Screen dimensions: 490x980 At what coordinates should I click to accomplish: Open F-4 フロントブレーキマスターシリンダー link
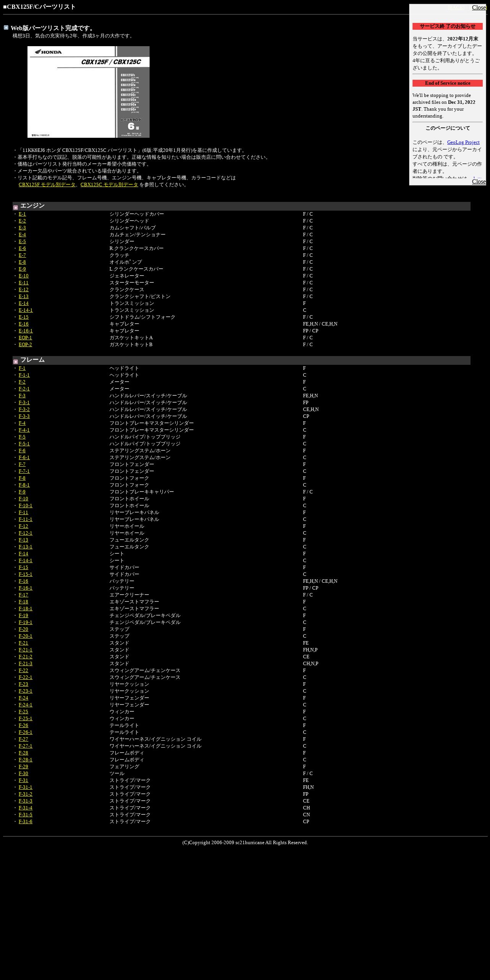click(22, 423)
